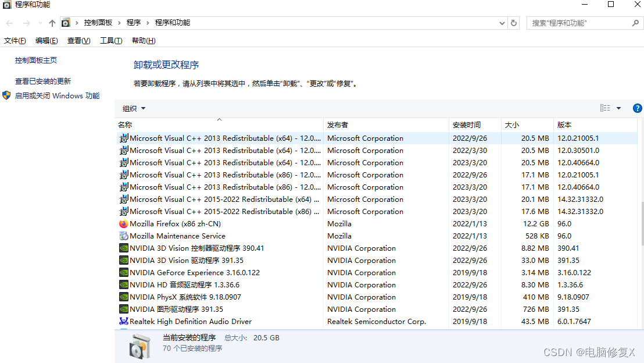Viewport: 644px width, 363px height.
Task: Open the 工具(T) menu
Action: tap(111, 40)
